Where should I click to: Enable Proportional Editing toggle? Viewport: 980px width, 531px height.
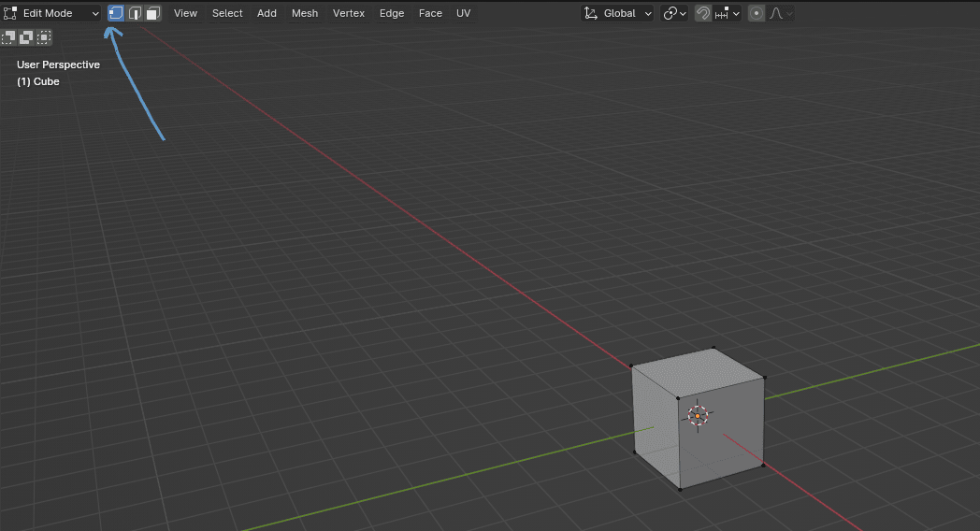point(756,13)
